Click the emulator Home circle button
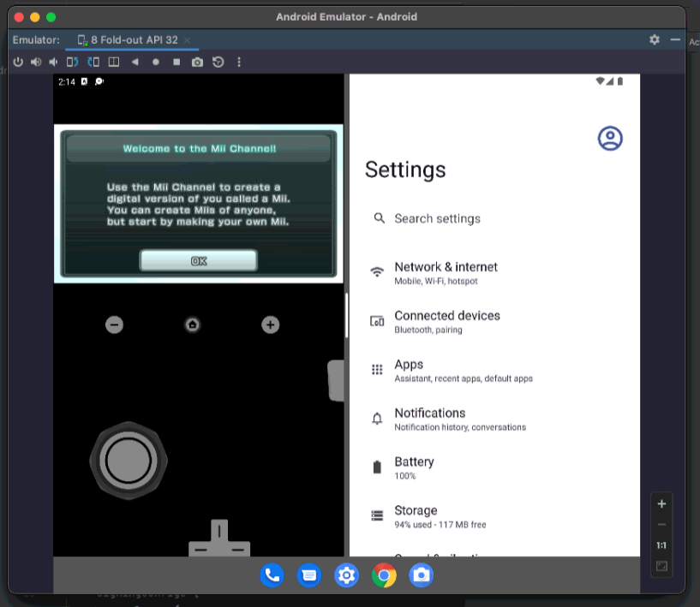 tap(156, 62)
